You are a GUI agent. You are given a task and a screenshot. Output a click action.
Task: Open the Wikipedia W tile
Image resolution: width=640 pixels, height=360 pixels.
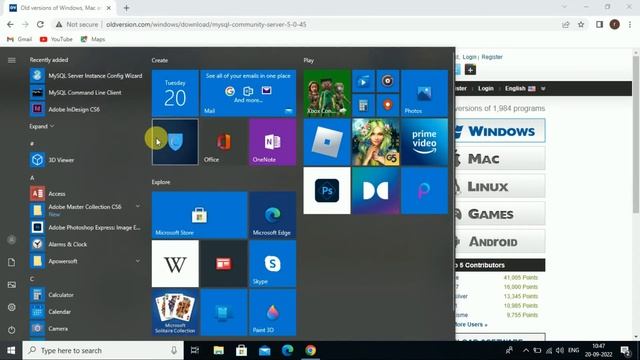(175, 264)
